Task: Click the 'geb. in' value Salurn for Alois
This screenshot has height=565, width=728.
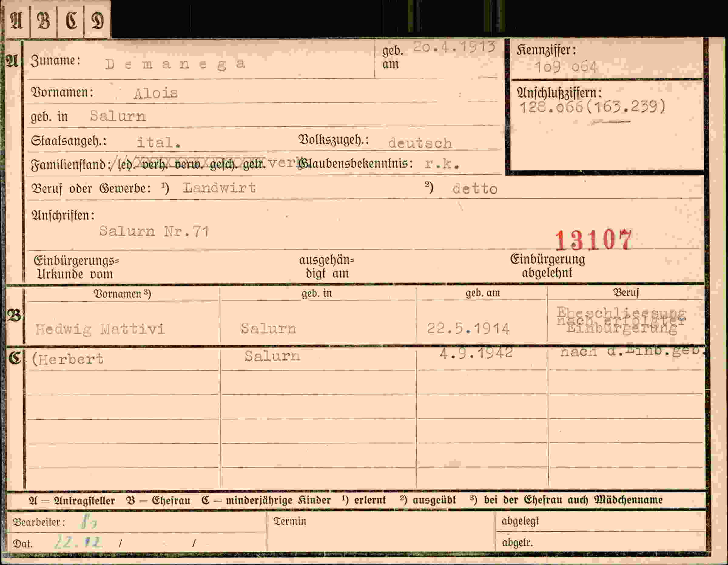Action: pyautogui.click(x=118, y=116)
